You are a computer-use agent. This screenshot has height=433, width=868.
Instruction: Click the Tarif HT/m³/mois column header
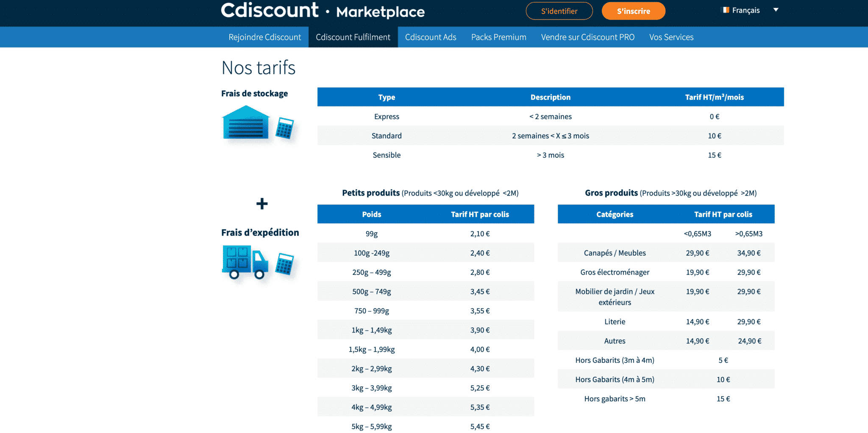click(x=714, y=97)
